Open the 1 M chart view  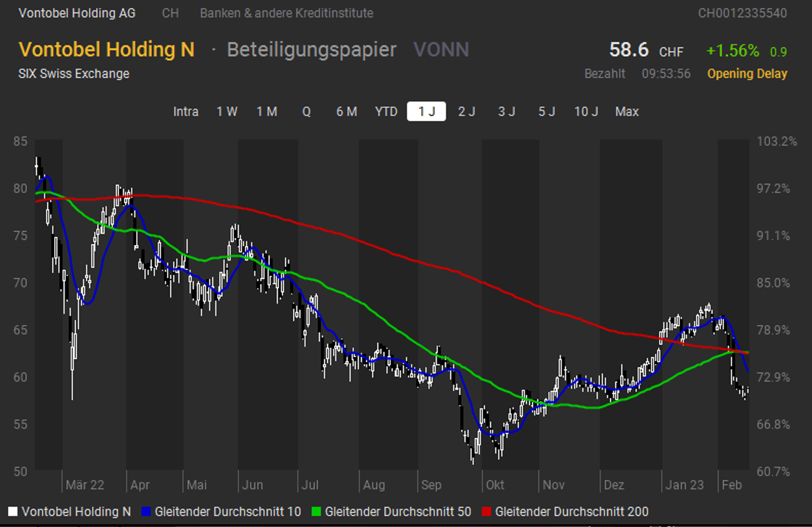[268, 112]
